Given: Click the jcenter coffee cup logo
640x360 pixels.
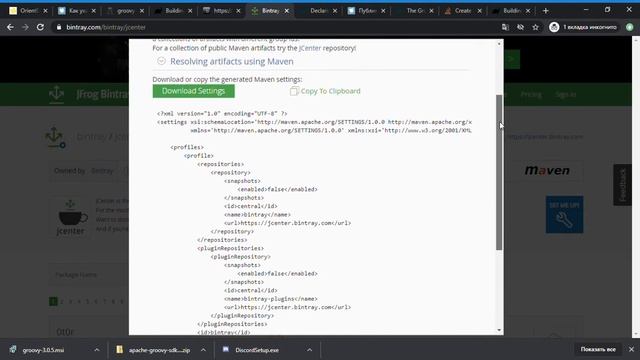Looking at the screenshot, I should 71,218.
